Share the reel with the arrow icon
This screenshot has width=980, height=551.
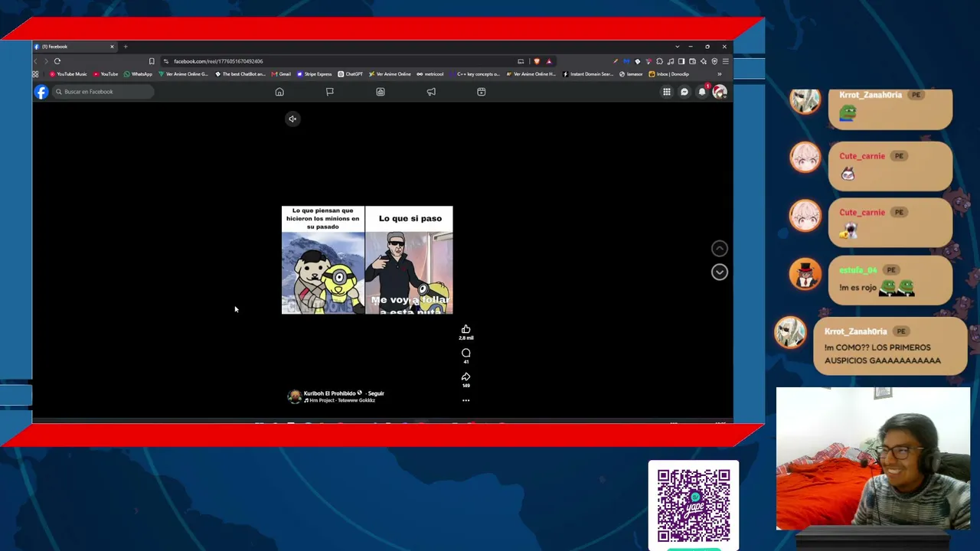[465, 377]
